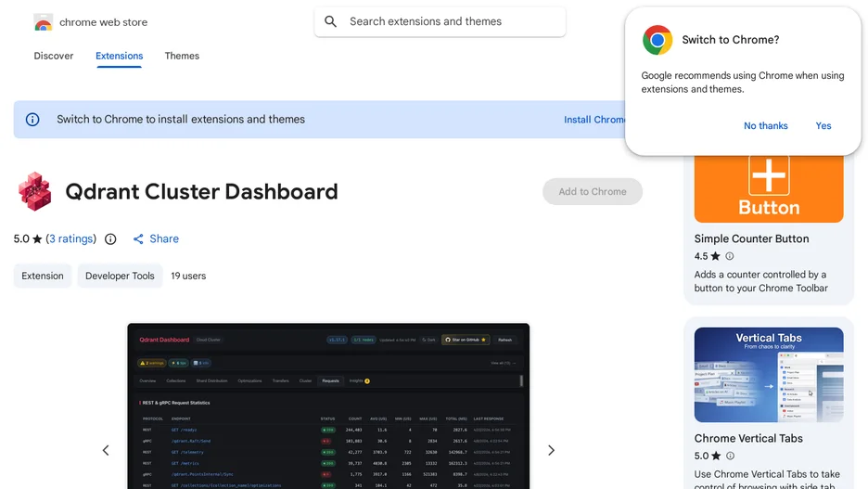Click the Chrome Vertical Tabs thumbnail image

(769, 374)
